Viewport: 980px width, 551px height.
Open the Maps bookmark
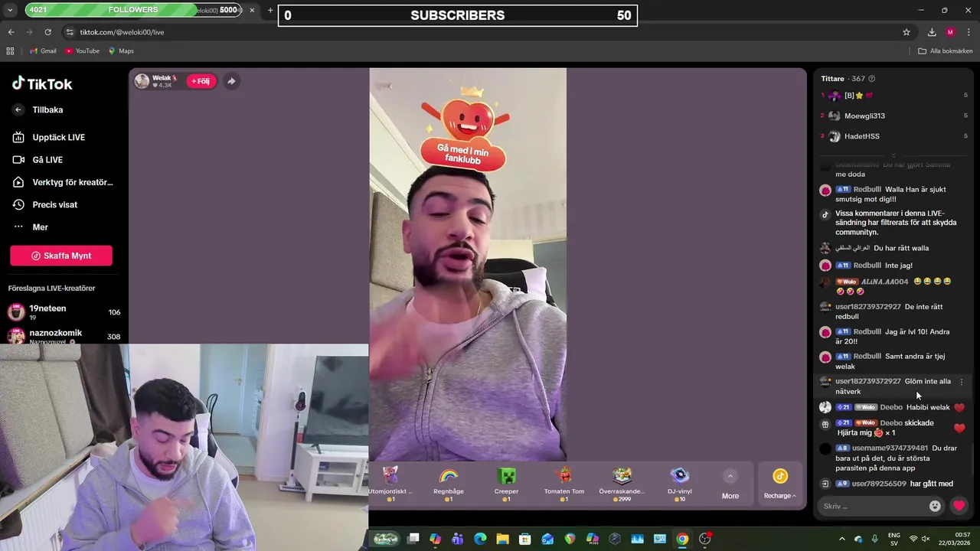[121, 51]
